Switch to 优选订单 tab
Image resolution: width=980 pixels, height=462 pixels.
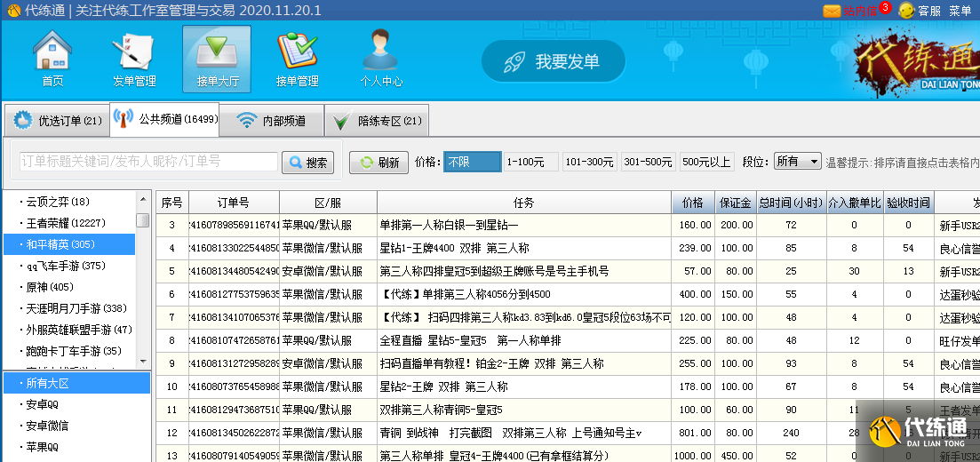[58, 121]
